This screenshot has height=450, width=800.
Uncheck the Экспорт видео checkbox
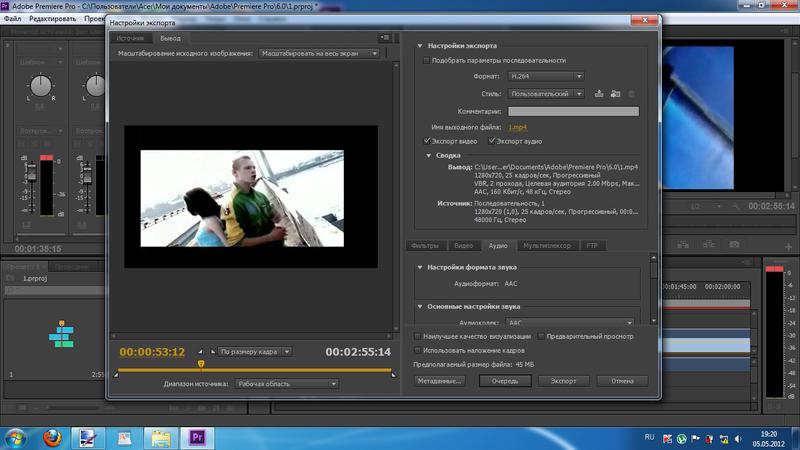[428, 141]
